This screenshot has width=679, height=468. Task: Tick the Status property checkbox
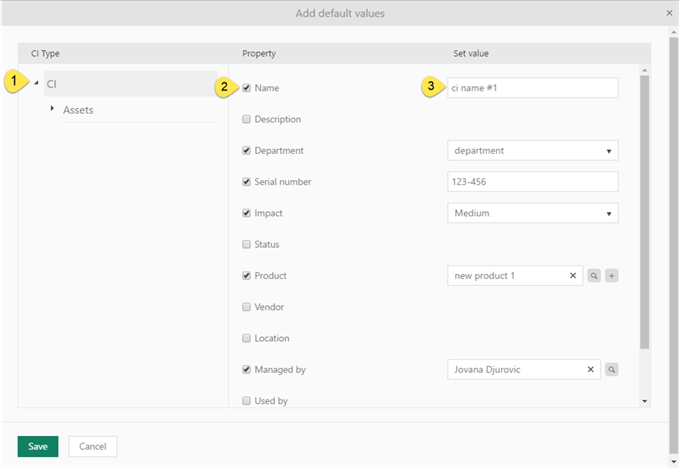tap(247, 244)
